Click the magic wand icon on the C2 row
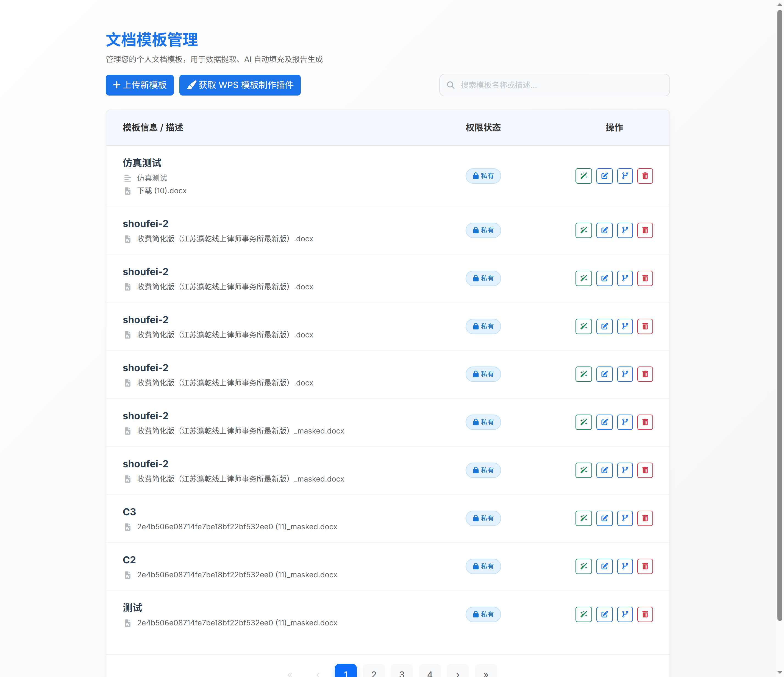 point(583,566)
